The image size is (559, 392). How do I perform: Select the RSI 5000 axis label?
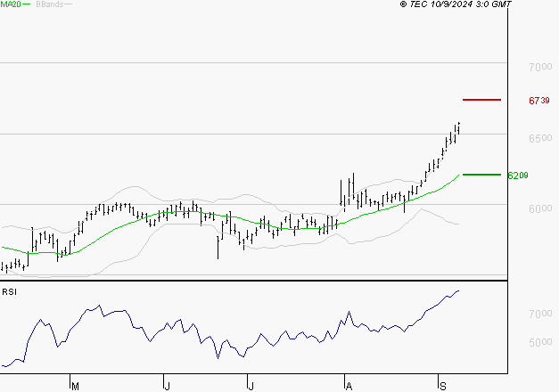540,342
